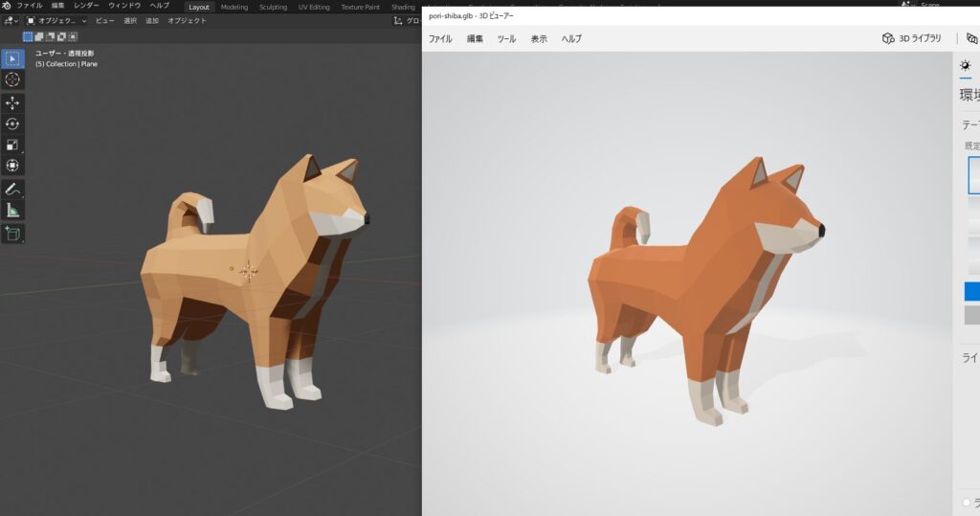Switch to the Modeling workspace tab
Image resolution: width=980 pixels, height=516 pixels.
234,7
